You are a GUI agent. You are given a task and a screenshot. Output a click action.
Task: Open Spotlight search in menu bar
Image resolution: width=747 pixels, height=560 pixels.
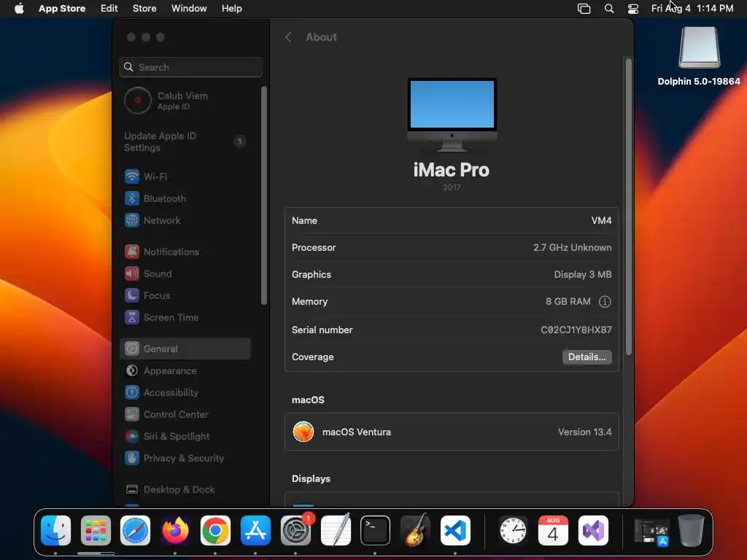609,9
